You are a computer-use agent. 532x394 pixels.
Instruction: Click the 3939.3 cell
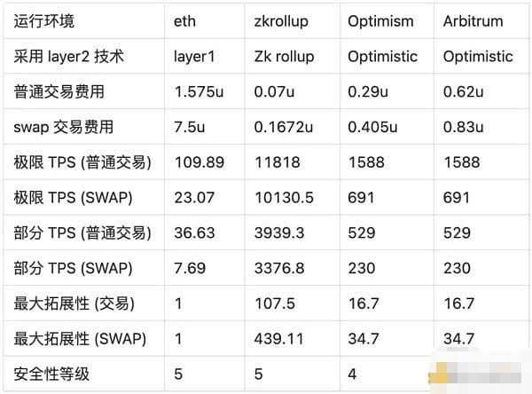pos(278,232)
